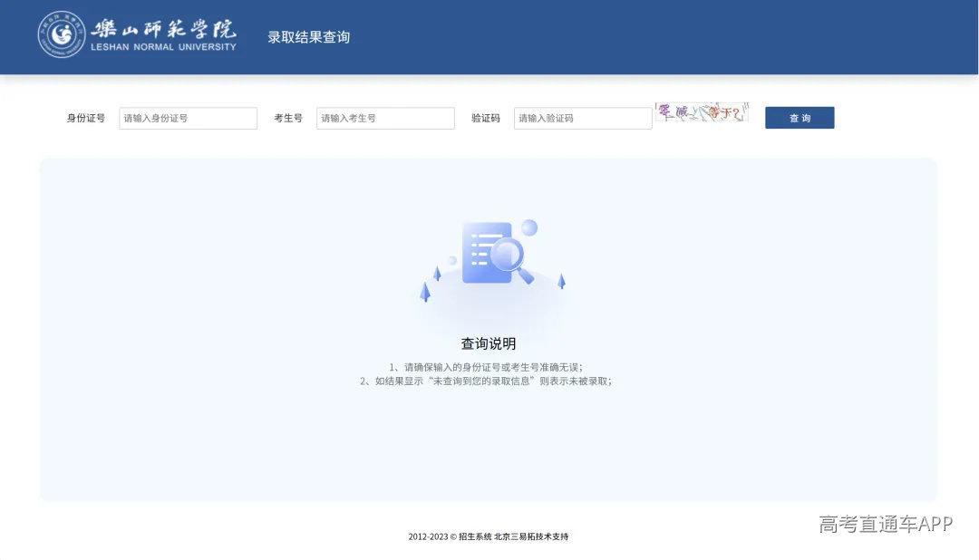Click the Leshan Normal University logo emblem

point(62,34)
